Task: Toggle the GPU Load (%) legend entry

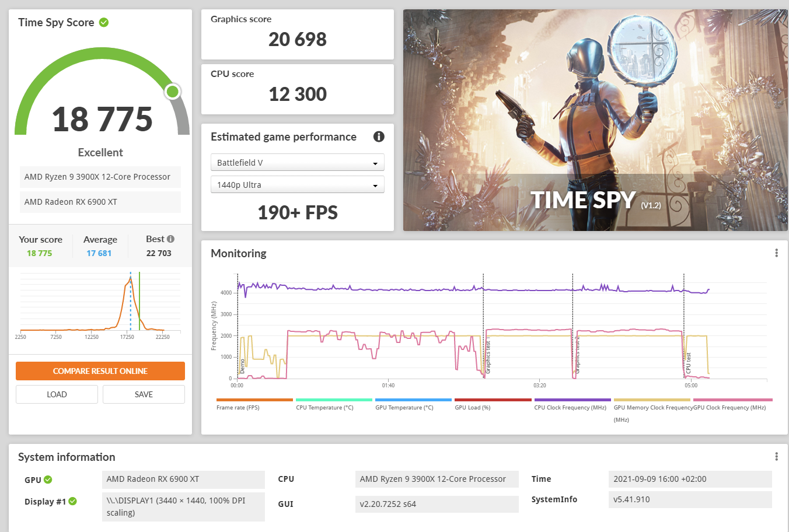Action: tap(493, 404)
